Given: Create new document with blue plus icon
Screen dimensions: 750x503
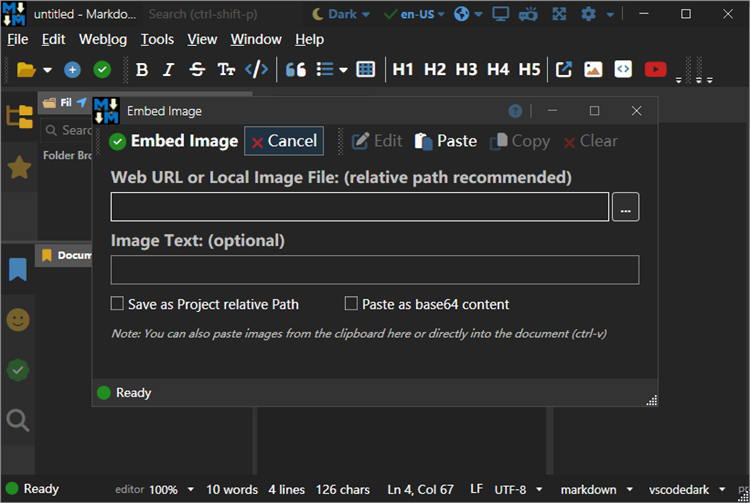Looking at the screenshot, I should pyautogui.click(x=72, y=70).
